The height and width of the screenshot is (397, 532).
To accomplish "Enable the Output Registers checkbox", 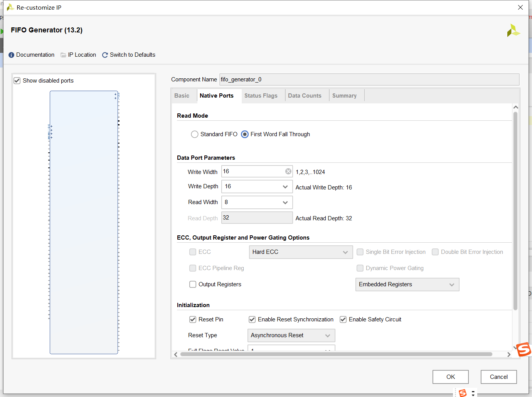I will click(x=193, y=284).
